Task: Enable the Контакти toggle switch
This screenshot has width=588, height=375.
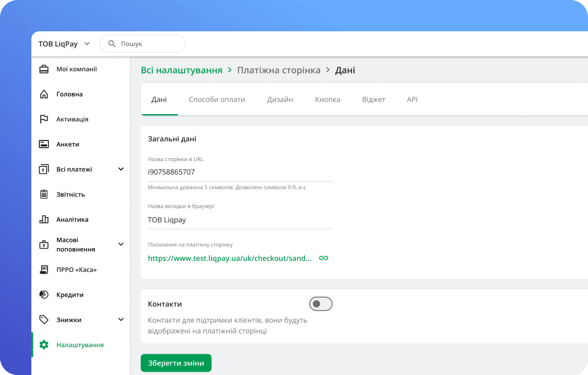Action: point(321,304)
